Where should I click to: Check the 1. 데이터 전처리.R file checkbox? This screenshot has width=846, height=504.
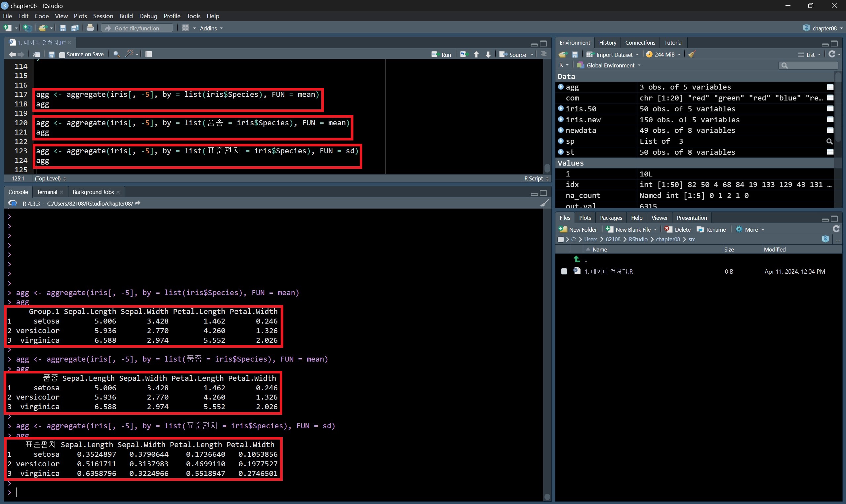pyautogui.click(x=564, y=271)
